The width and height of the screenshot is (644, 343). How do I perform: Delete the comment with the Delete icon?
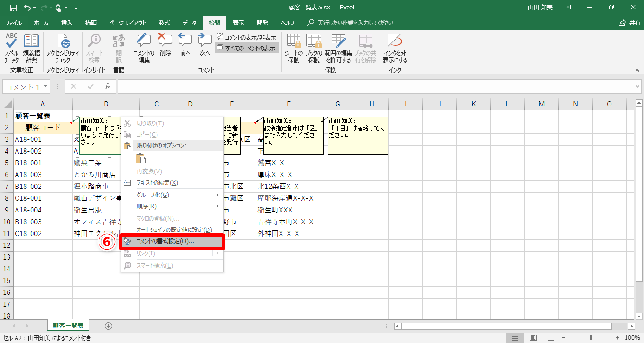pyautogui.click(x=165, y=45)
